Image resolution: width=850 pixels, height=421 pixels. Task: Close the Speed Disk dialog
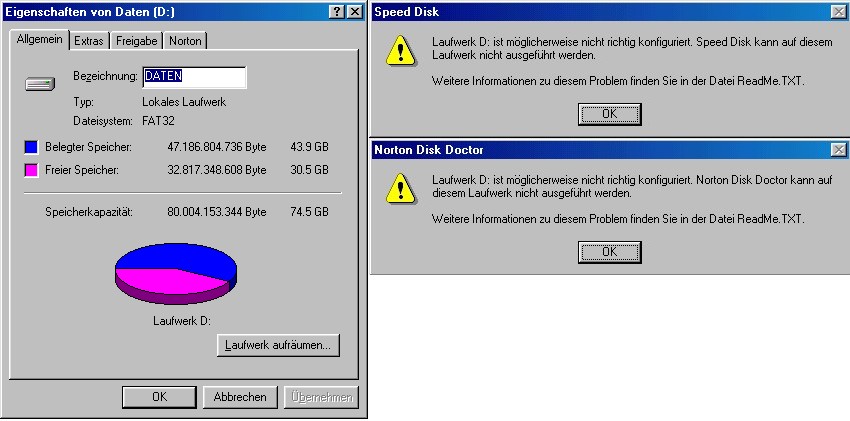click(x=839, y=12)
